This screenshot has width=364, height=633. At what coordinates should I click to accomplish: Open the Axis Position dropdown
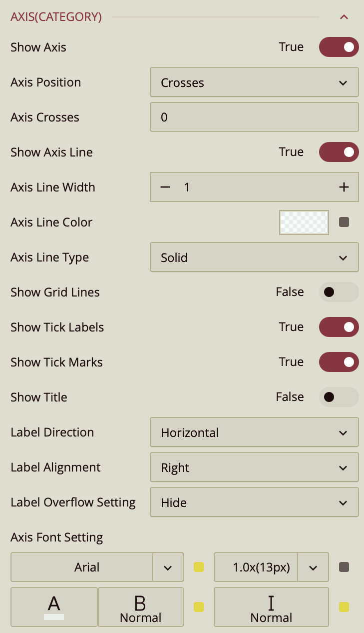pyautogui.click(x=254, y=82)
